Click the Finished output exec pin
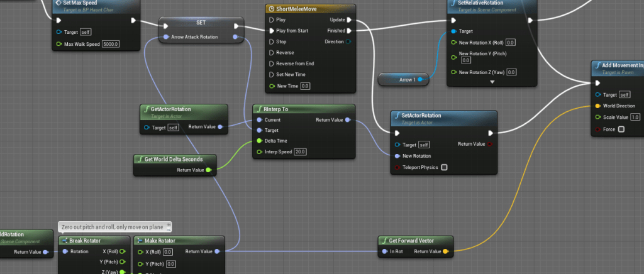Image resolution: width=644 pixels, height=274 pixels. [x=348, y=30]
